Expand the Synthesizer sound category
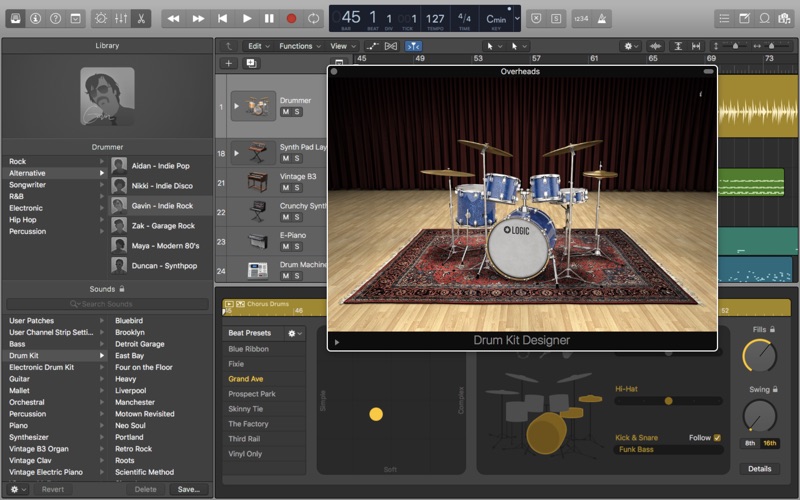The image size is (800, 500). [x=102, y=437]
